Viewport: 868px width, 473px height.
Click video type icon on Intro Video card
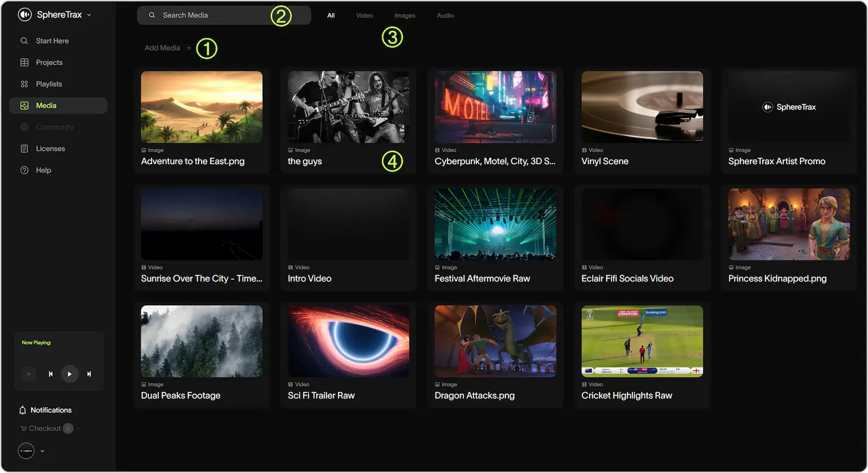[291, 268]
